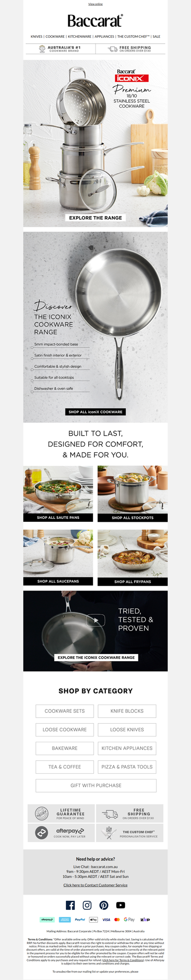Play the Tried, Tested & Proven video
Viewport: 191px width, 980px height.
tap(95, 620)
